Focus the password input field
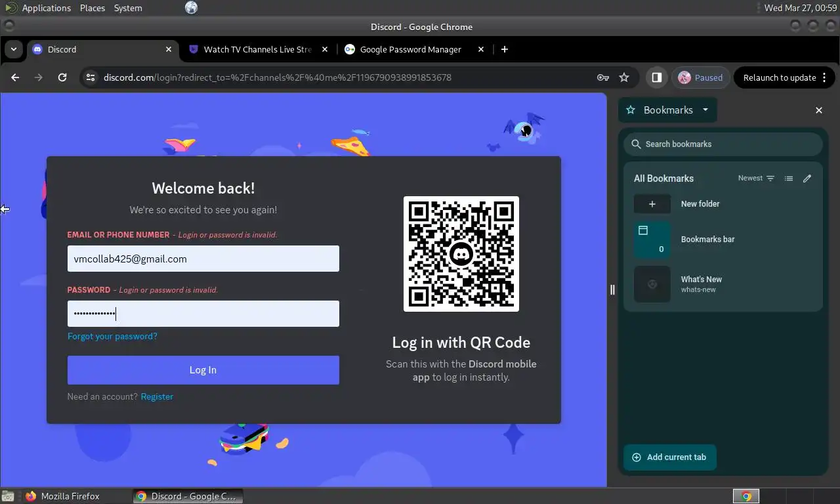Image resolution: width=840 pixels, height=504 pixels. coord(203,314)
